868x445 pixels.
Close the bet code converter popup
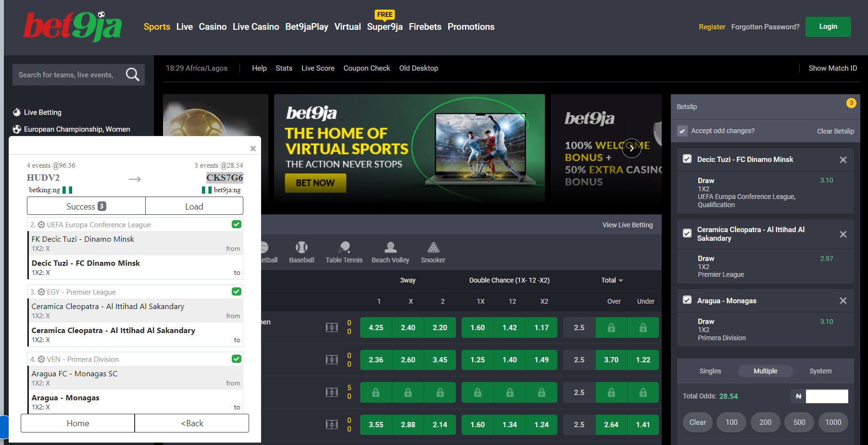pos(253,148)
